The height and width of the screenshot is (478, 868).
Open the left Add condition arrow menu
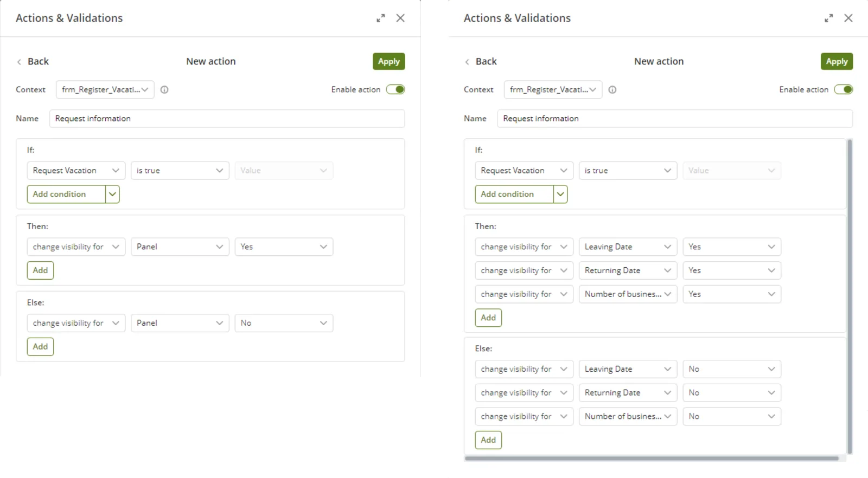[x=112, y=194]
